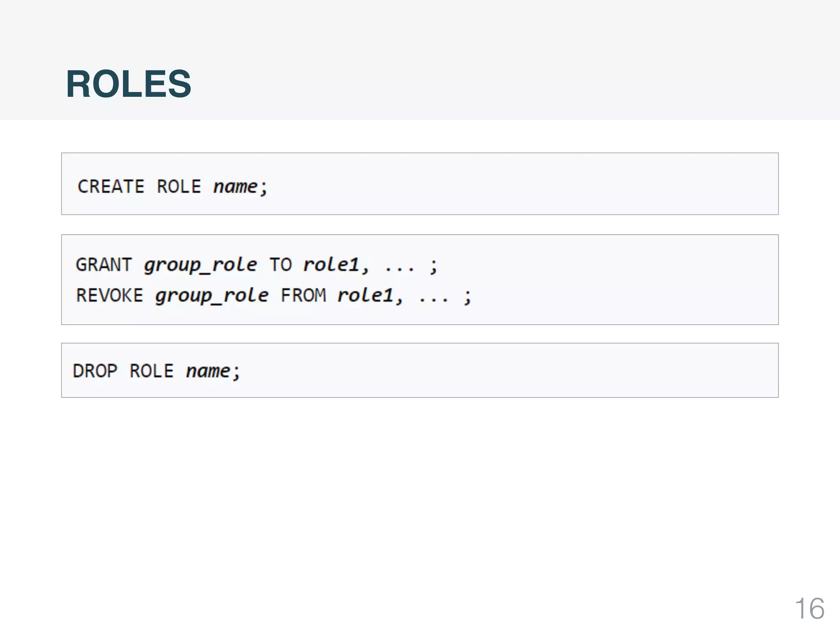Click role1 in the REVOKE statement
The width and height of the screenshot is (840, 630).
(365, 295)
